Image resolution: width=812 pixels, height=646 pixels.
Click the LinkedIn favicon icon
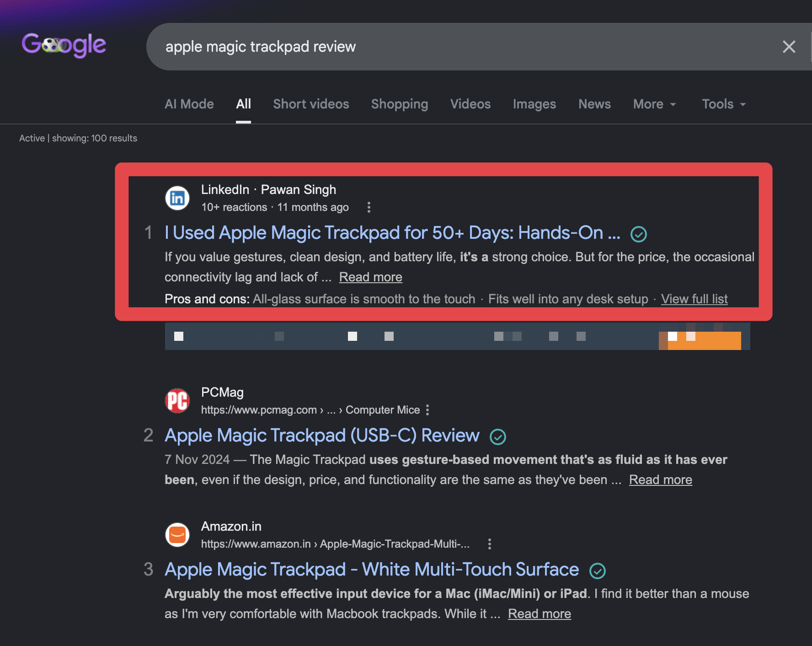pos(177,198)
